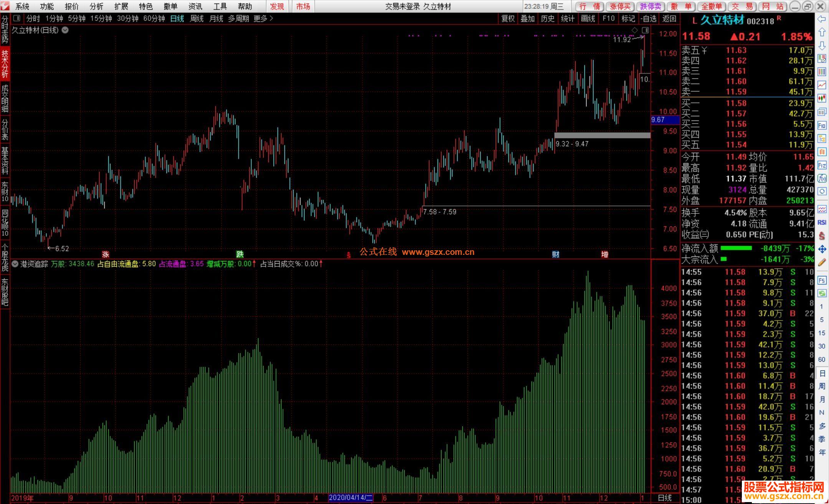829x504 pixels.
Task: Click the F5 icon in right toolbar
Action: pyautogui.click(x=822, y=280)
